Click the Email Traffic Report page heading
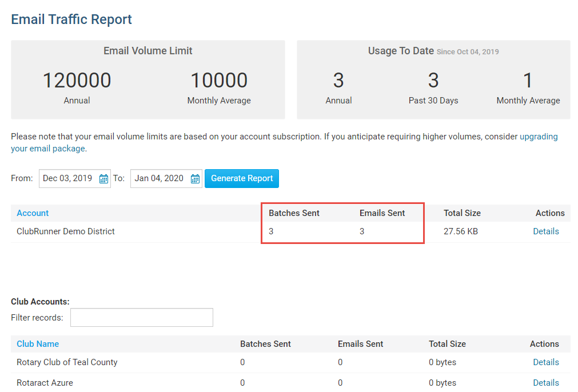 click(71, 19)
